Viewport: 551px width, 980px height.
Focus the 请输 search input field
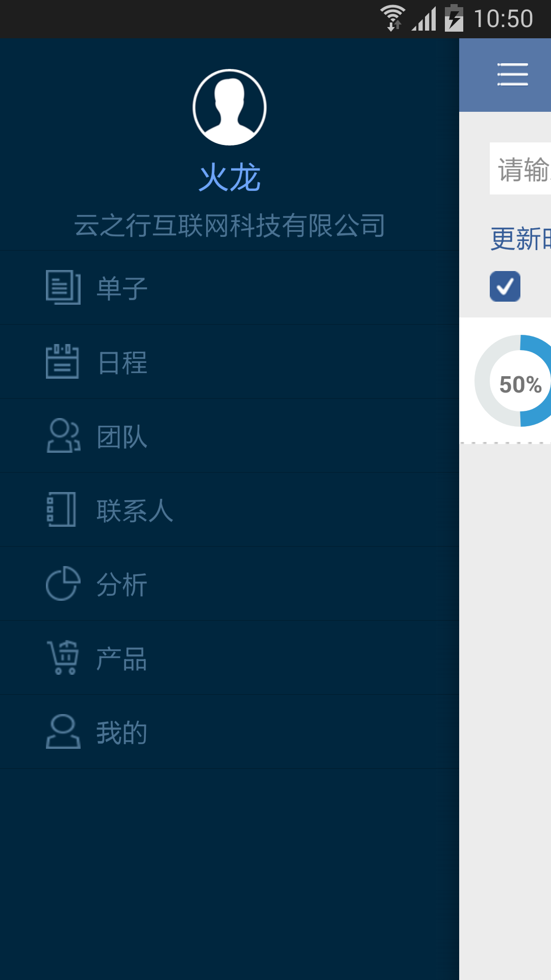(x=520, y=168)
